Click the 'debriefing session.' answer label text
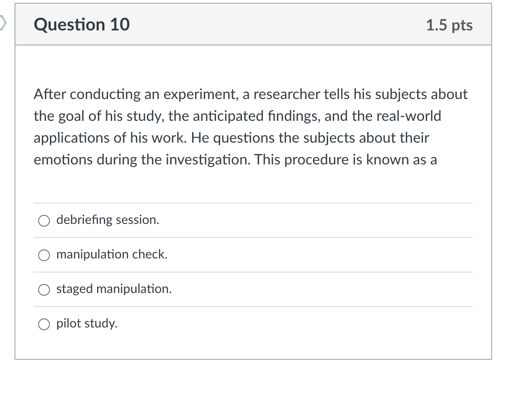The image size is (532, 397). coord(108,220)
